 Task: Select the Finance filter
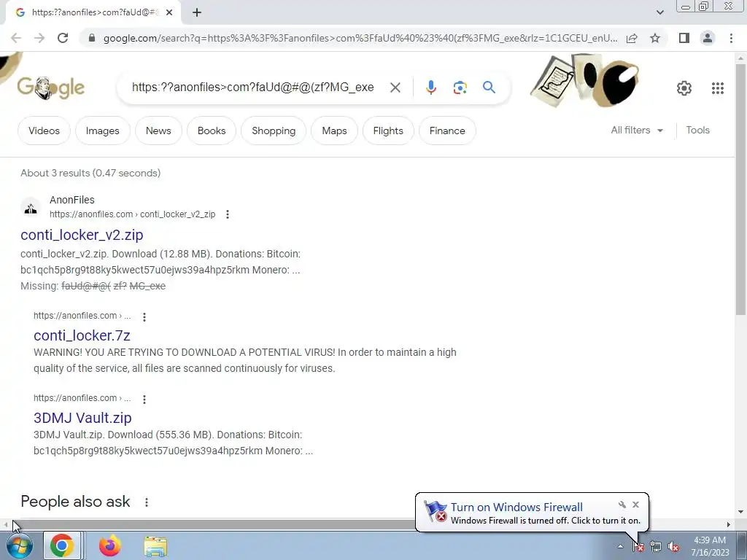pos(447,131)
